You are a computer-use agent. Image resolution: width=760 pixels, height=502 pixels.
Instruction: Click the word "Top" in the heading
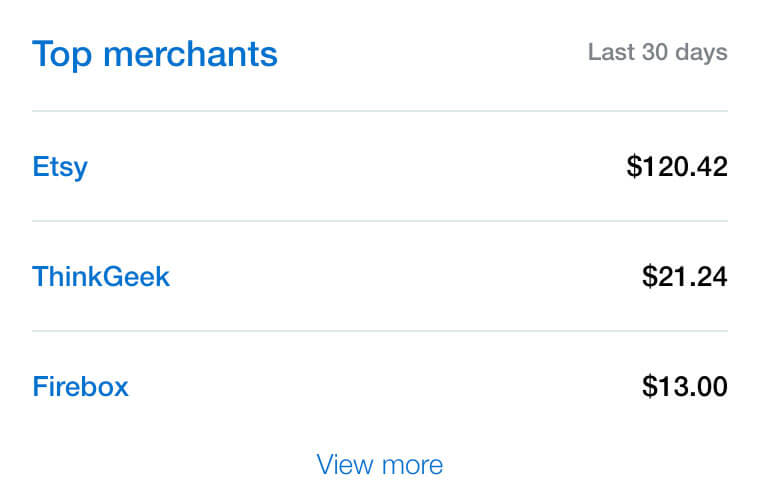(65, 54)
